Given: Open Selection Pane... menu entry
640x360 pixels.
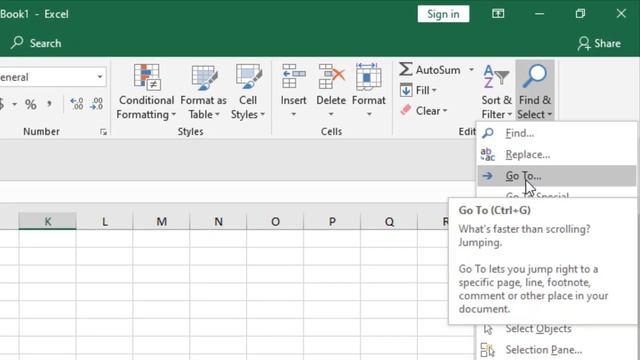Looking at the screenshot, I should click(x=557, y=350).
